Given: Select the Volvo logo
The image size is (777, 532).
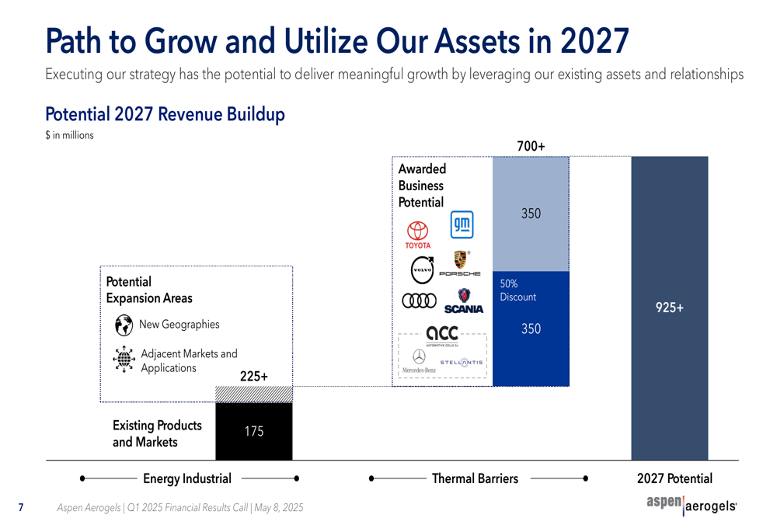Looking at the screenshot, I should (423, 270).
